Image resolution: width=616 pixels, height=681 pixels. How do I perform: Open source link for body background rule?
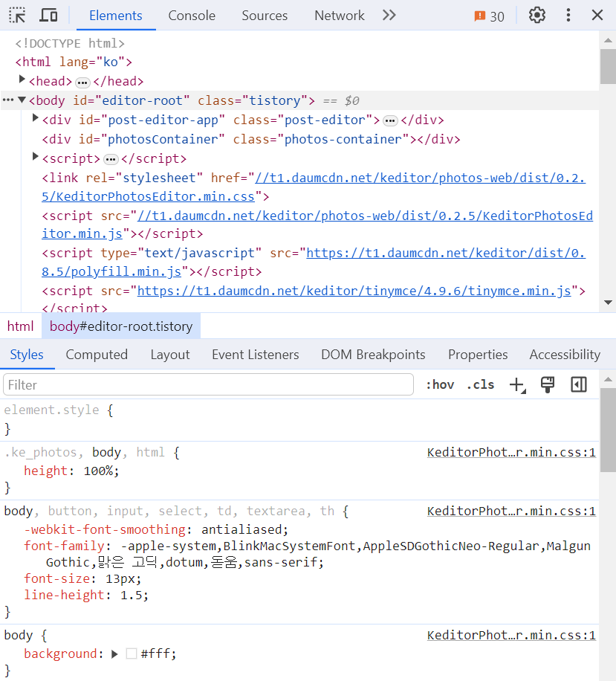[511, 636]
